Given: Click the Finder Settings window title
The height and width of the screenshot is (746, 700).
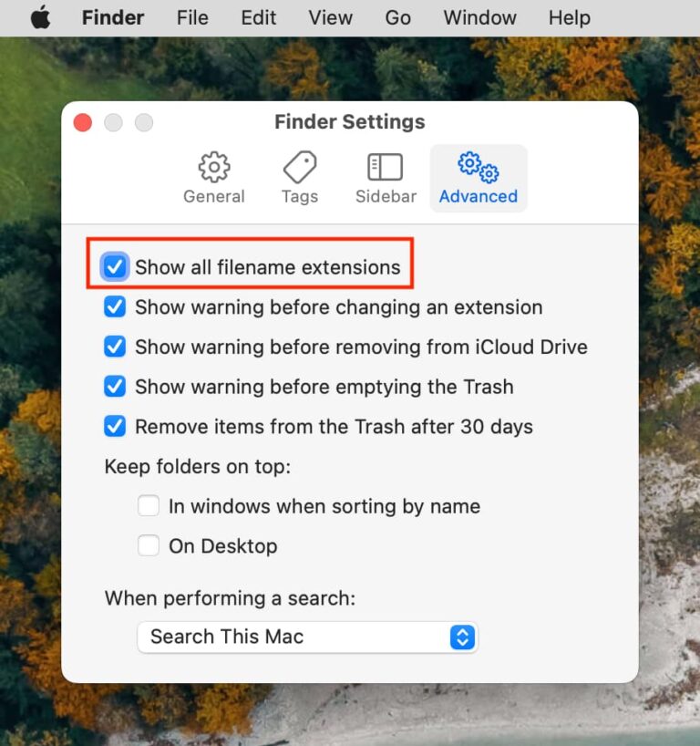Looking at the screenshot, I should [350, 122].
